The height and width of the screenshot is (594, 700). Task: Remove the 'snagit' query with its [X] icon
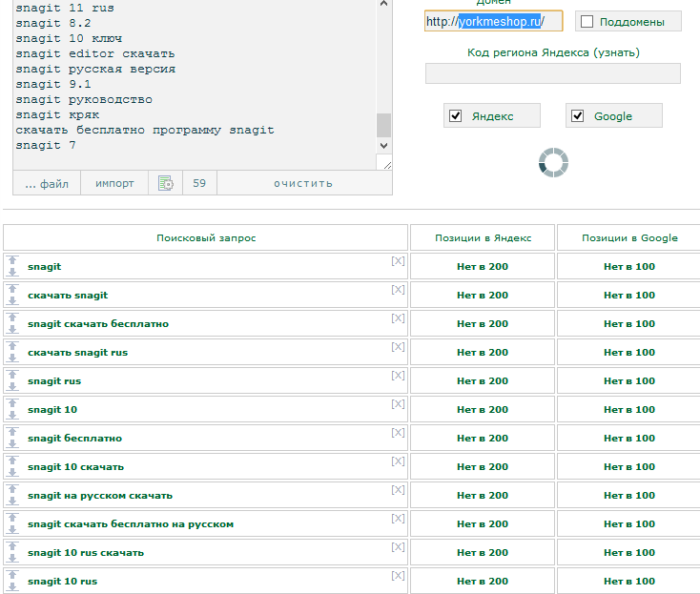click(398, 261)
